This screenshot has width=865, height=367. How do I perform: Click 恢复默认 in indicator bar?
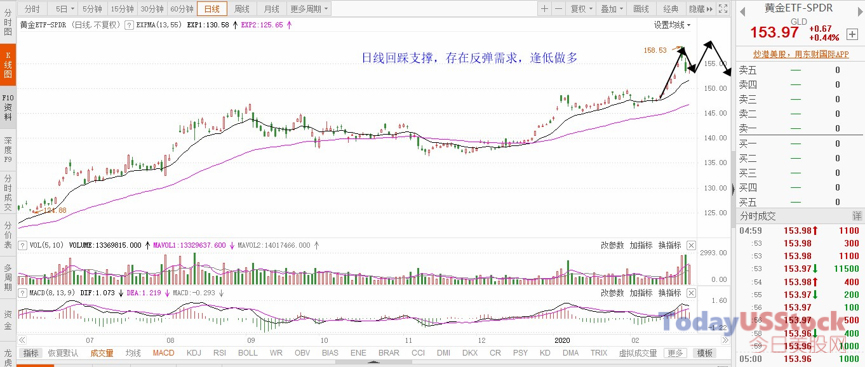tap(63, 353)
